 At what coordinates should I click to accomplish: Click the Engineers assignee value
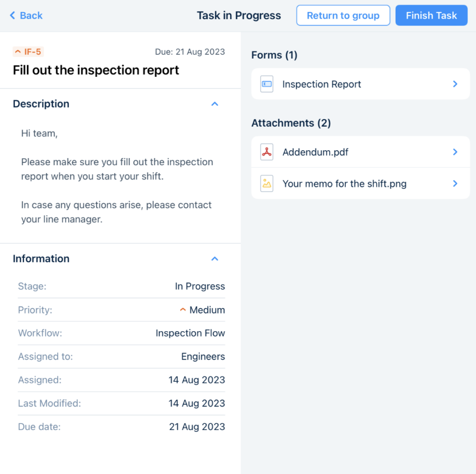tap(203, 357)
